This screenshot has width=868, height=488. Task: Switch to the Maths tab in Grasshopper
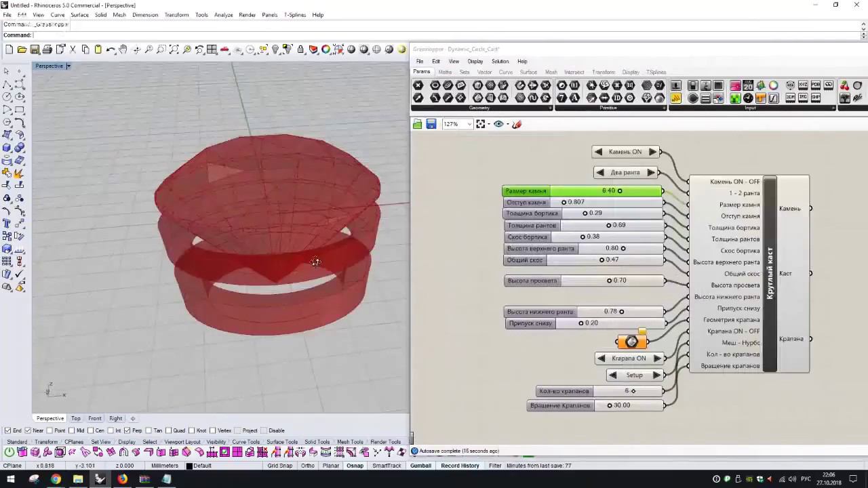[445, 72]
